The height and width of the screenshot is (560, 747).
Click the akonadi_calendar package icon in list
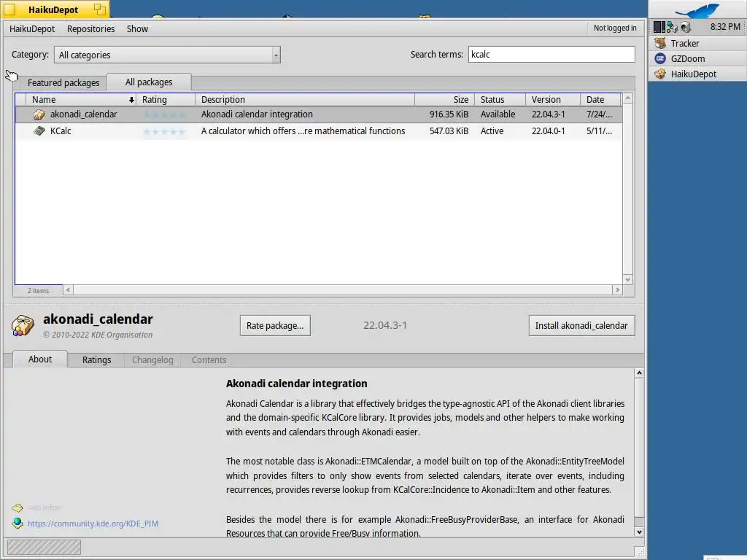(39, 114)
